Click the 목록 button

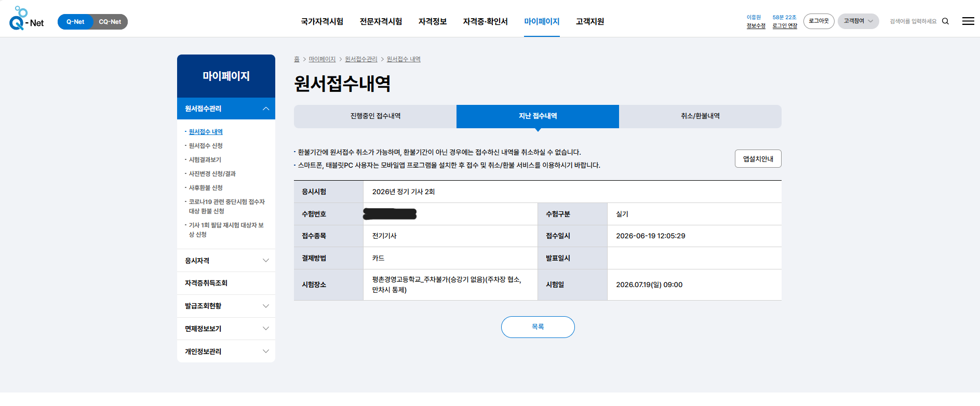(x=538, y=327)
